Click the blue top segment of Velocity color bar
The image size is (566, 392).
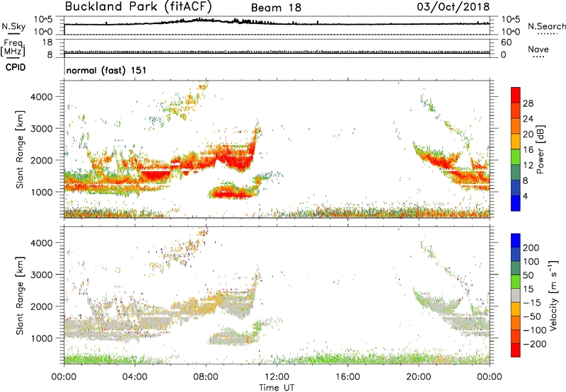click(516, 241)
